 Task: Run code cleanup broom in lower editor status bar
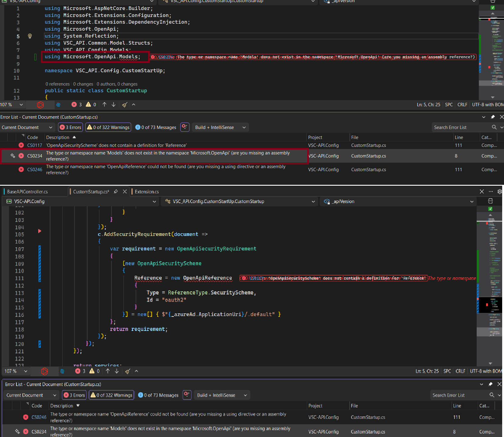point(128,371)
